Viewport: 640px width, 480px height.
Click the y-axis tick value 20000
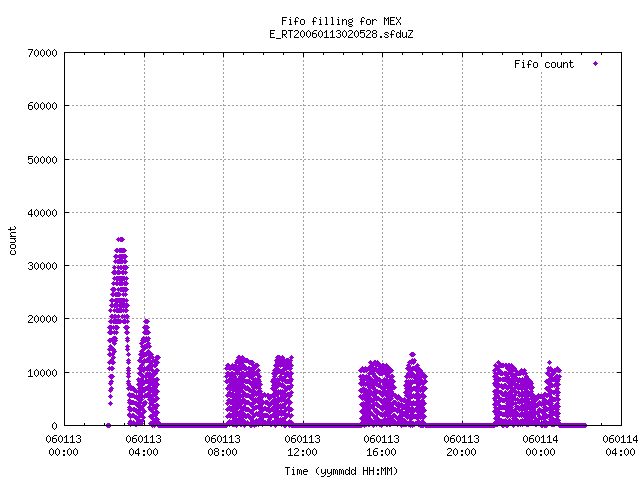tap(42, 319)
